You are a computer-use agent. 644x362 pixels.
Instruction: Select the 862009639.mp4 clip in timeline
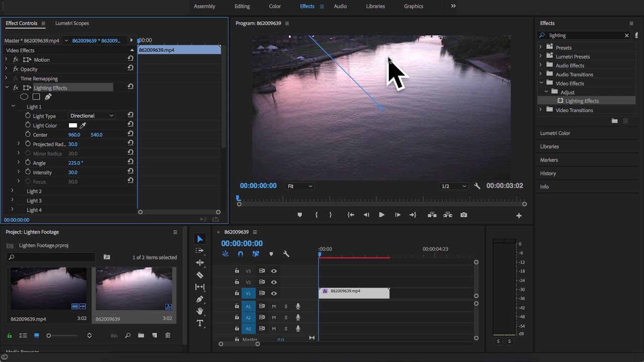pos(354,293)
